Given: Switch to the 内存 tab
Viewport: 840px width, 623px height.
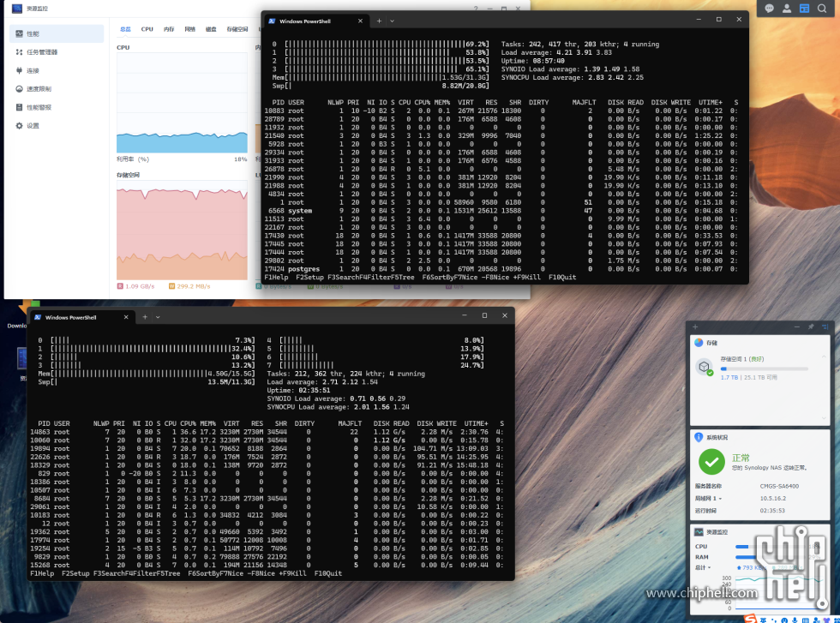Looking at the screenshot, I should point(169,29).
